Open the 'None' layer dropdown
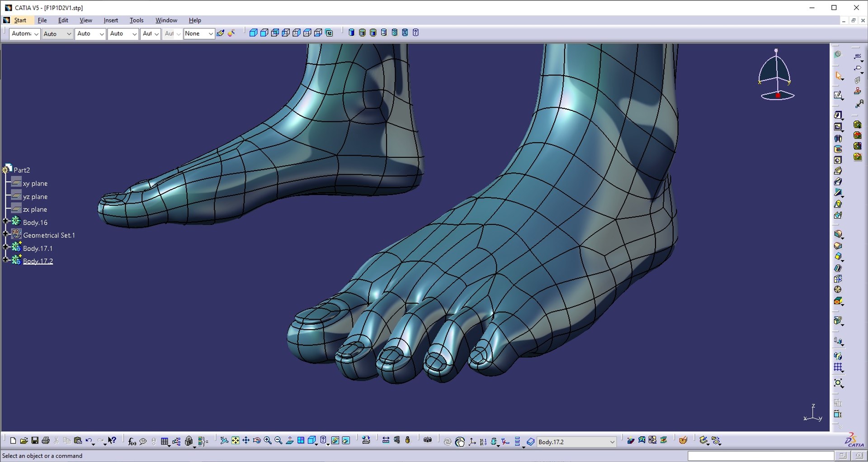 pyautogui.click(x=199, y=33)
